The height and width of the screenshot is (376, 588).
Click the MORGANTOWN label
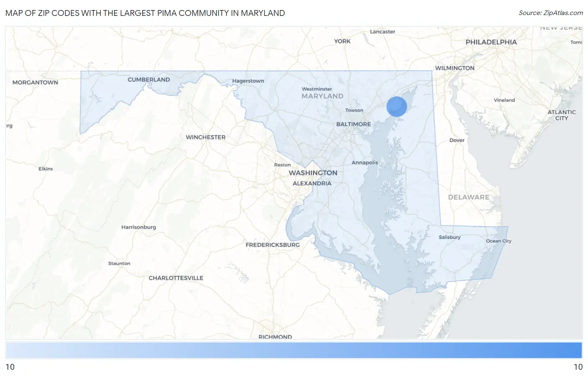[35, 82]
